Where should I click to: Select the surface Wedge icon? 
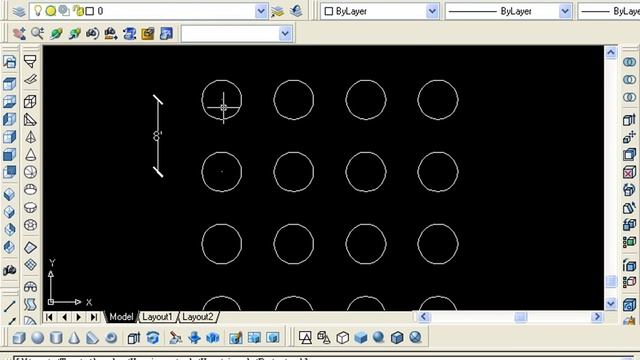[30, 119]
